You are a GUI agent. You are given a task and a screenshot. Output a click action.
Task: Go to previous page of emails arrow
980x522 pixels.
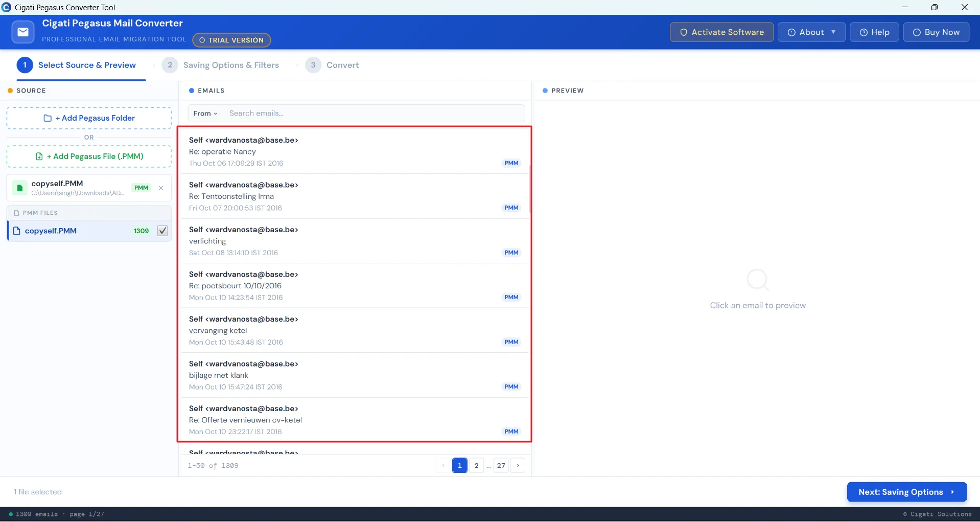[443, 465]
